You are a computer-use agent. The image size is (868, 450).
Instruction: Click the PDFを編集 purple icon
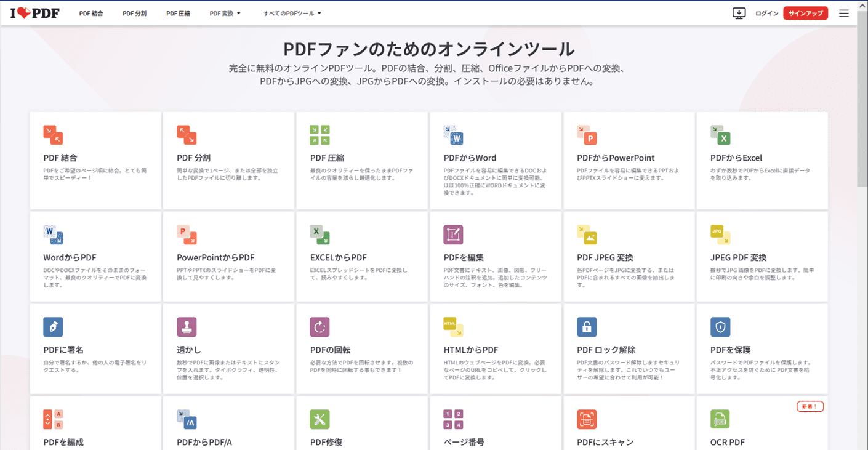point(453,235)
